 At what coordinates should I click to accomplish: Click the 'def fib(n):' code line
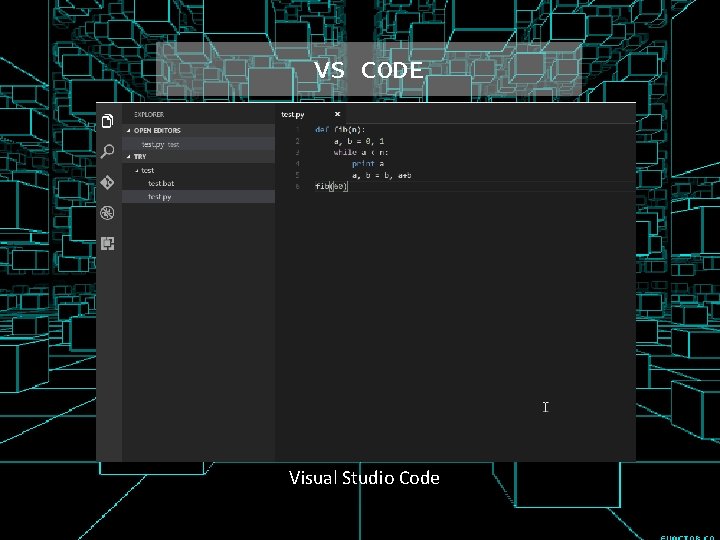coord(340,129)
